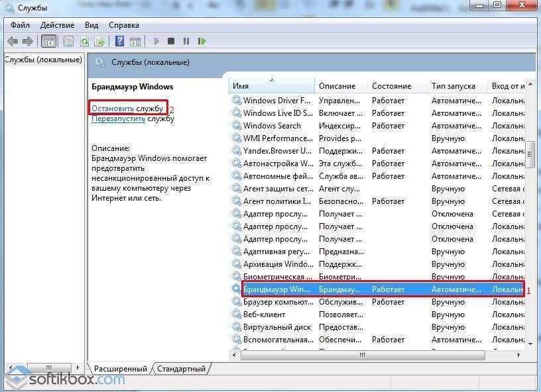Click the Back arrow in toolbar
This screenshot has height=392, width=541.
13,41
